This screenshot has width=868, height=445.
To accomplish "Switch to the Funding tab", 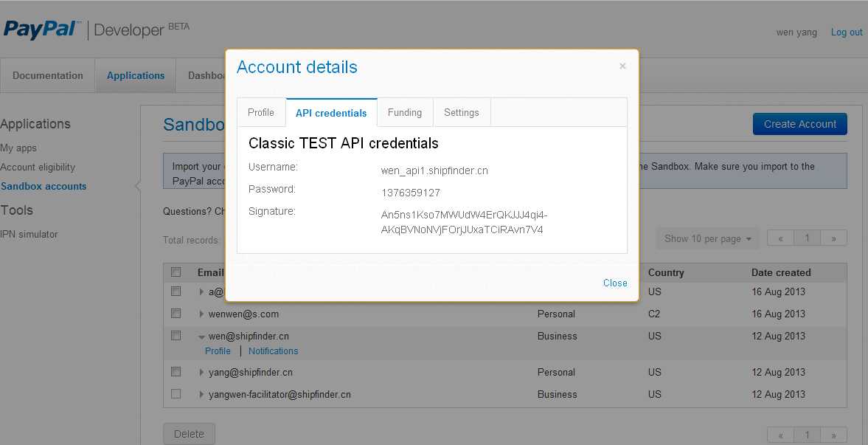I will point(405,112).
